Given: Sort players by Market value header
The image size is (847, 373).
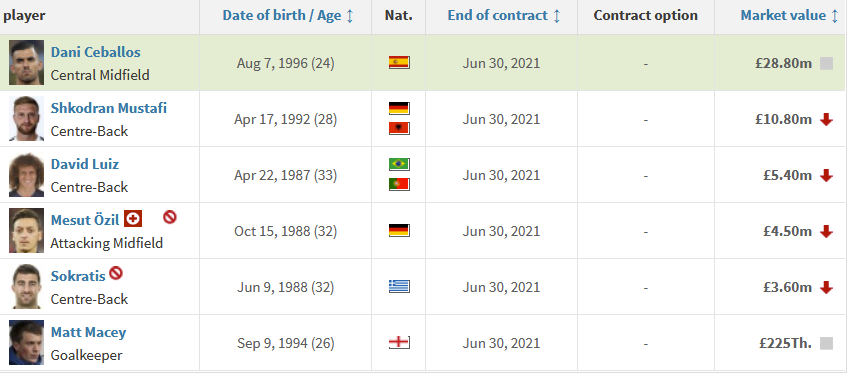Looking at the screenshot, I should point(789,16).
